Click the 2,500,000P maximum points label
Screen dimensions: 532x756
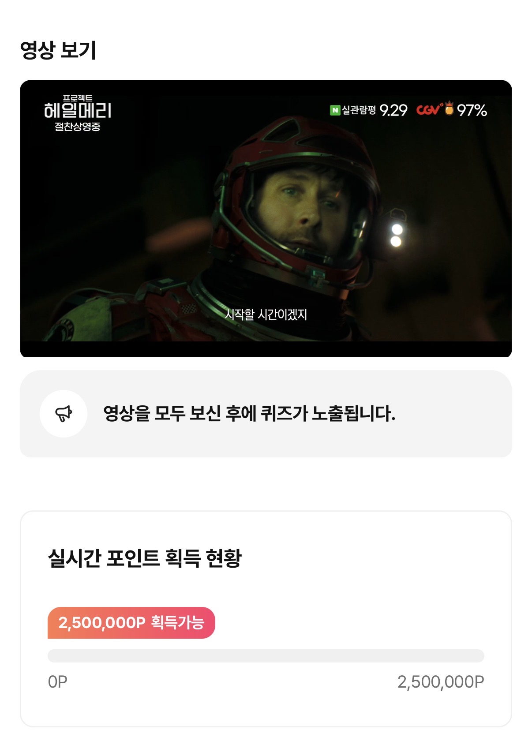point(441,682)
